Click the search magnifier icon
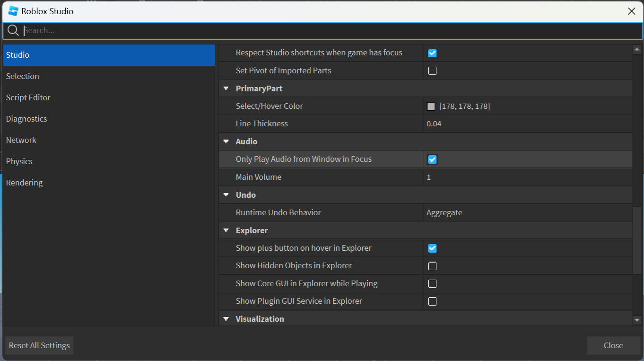 tap(13, 31)
